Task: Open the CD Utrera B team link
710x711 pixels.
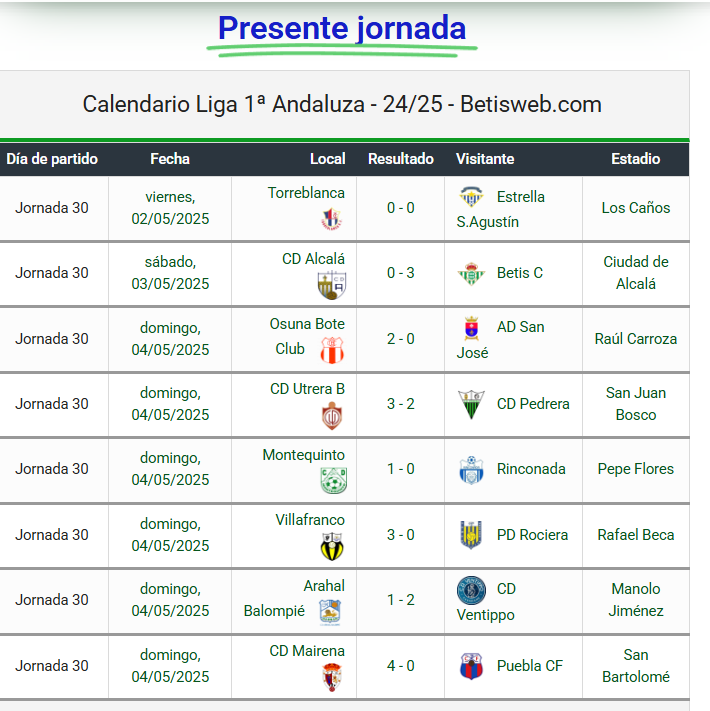Action: click(x=307, y=389)
